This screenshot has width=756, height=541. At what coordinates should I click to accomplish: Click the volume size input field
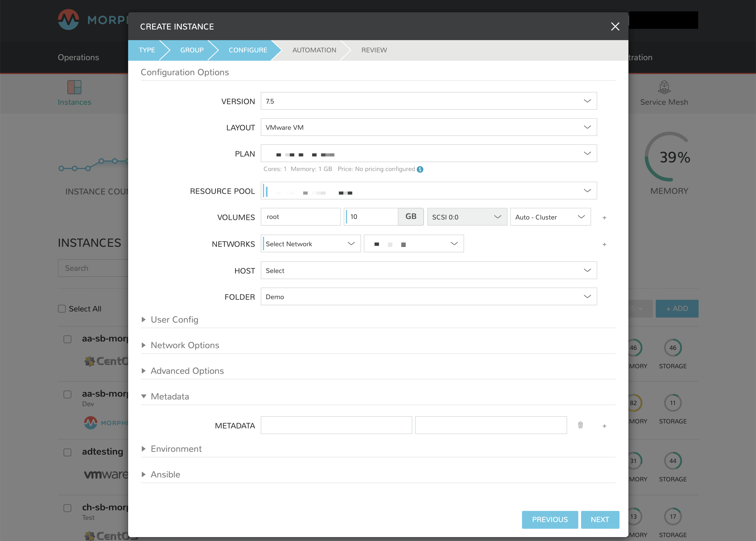click(371, 217)
